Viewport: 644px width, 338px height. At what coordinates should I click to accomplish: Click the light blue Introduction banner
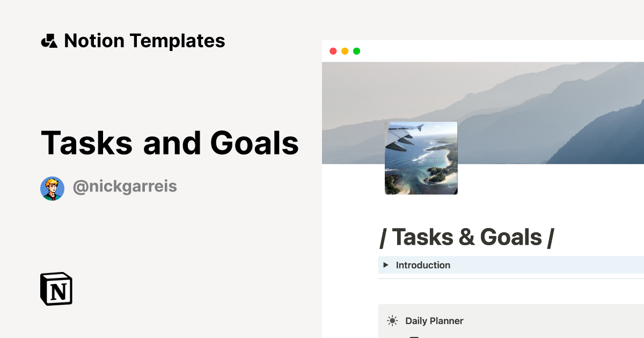510,264
